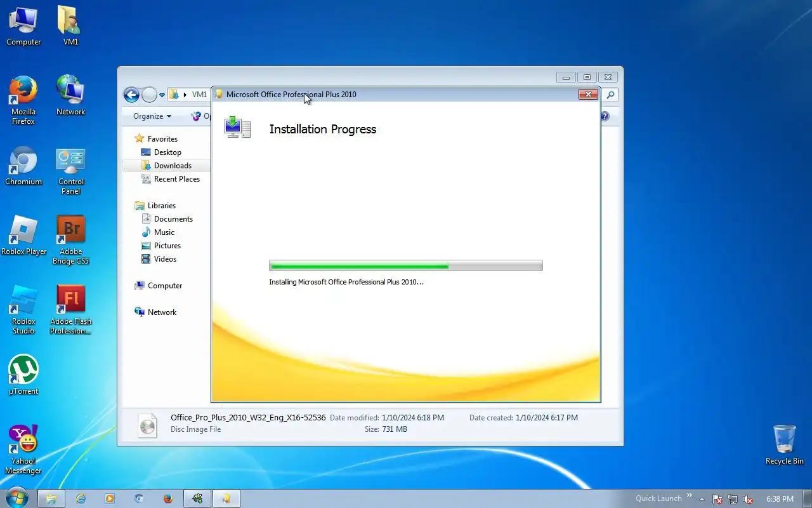Open the Pictures library
The height and width of the screenshot is (508, 812).
pos(167,246)
